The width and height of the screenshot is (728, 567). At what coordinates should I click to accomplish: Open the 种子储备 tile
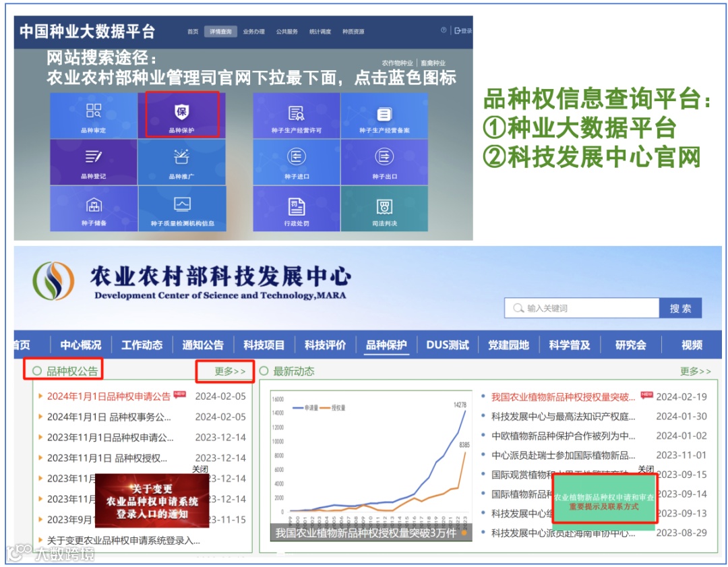click(x=94, y=208)
